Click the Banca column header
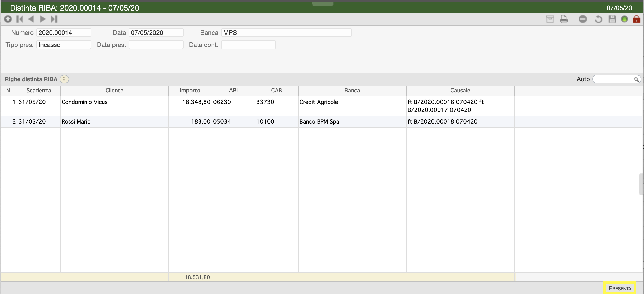 pyautogui.click(x=352, y=91)
